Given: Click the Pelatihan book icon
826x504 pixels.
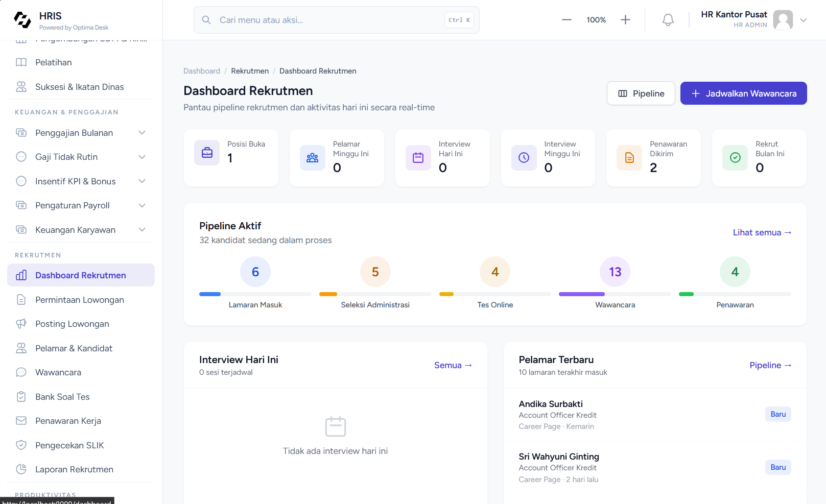Looking at the screenshot, I should (x=21, y=62).
